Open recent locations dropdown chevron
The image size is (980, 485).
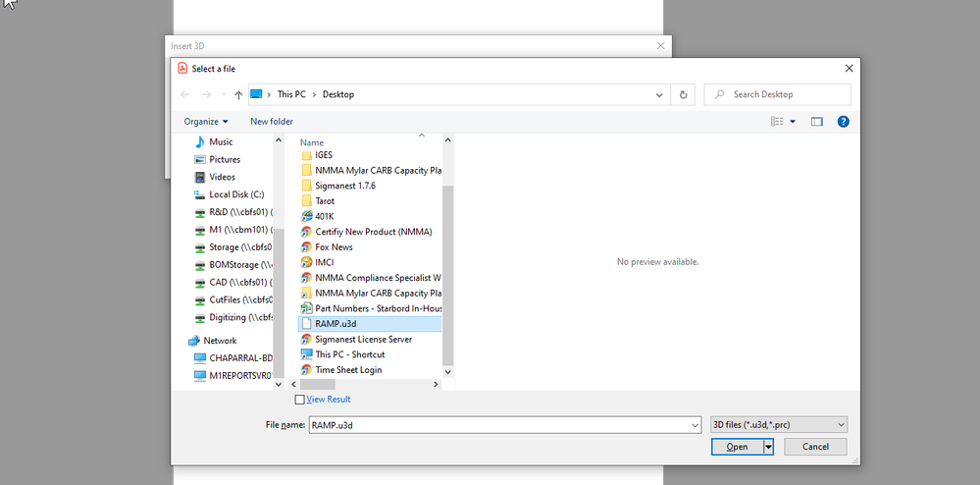pos(224,94)
